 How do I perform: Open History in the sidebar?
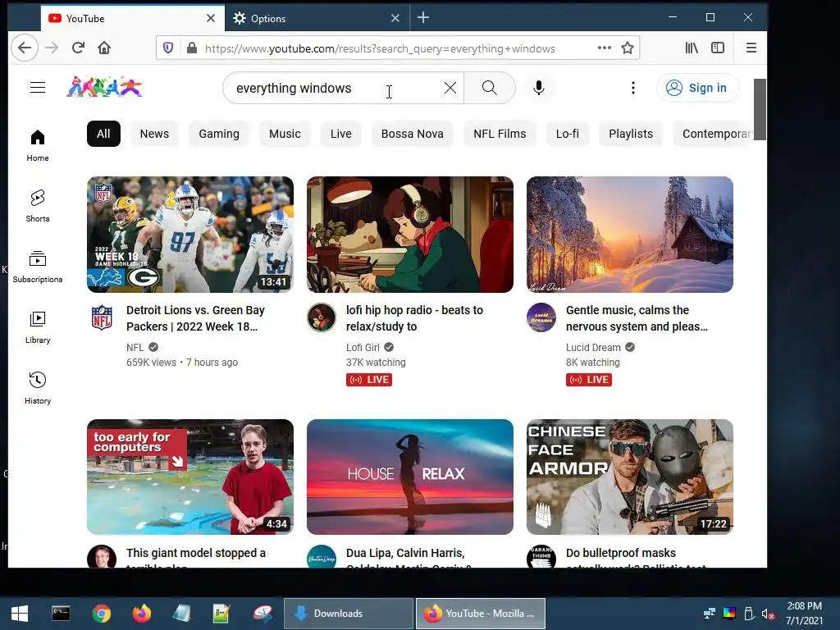pos(38,387)
